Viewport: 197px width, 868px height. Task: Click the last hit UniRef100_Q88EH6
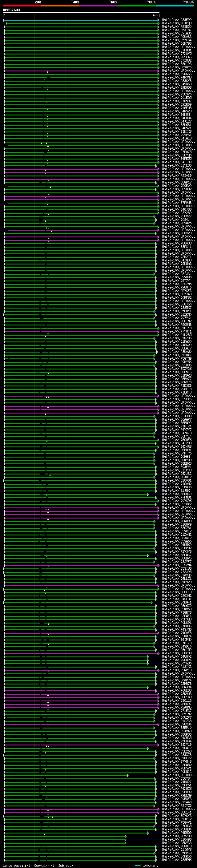click(x=177, y=860)
